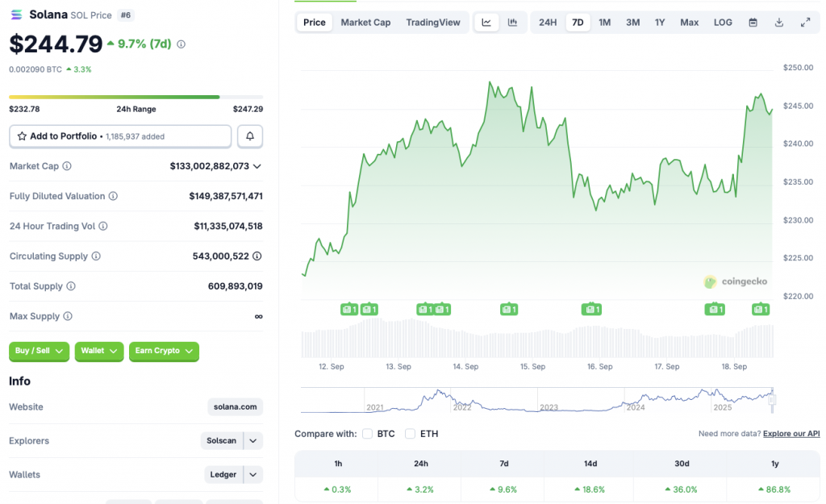This screenshot has height=504, width=826.
Task: Click info icon beside 543,000,522 supply value
Action: (x=257, y=256)
